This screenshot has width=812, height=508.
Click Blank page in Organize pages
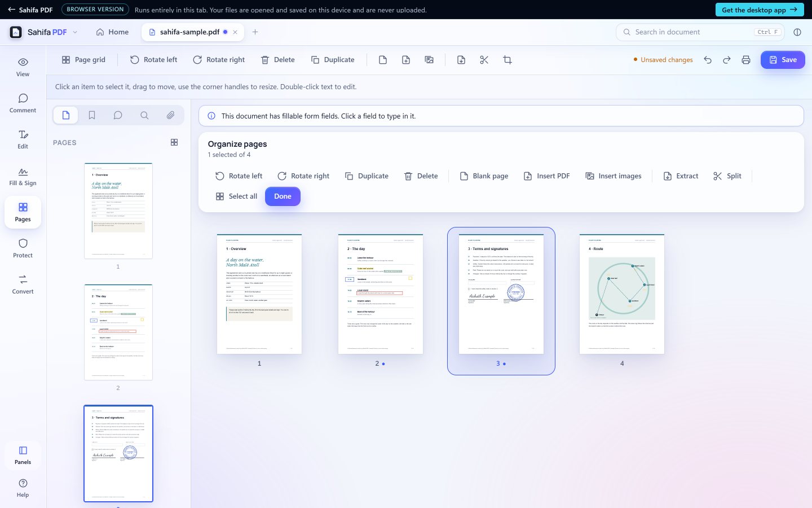484,176
